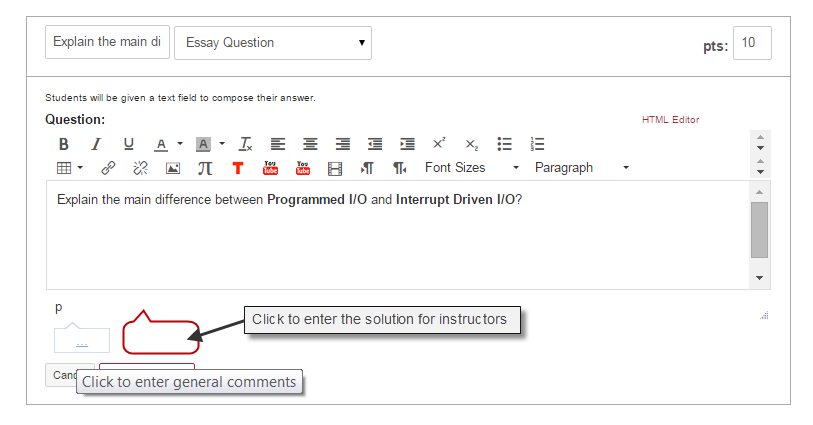Image resolution: width=813 pixels, height=425 pixels.
Task: Apply superscript formatting
Action: pos(438,144)
